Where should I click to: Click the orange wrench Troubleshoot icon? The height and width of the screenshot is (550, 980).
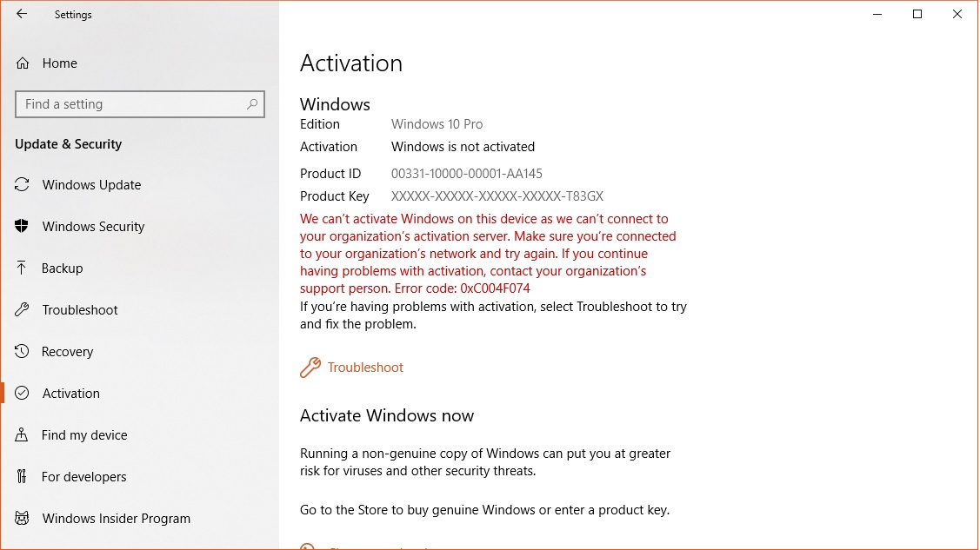click(310, 367)
